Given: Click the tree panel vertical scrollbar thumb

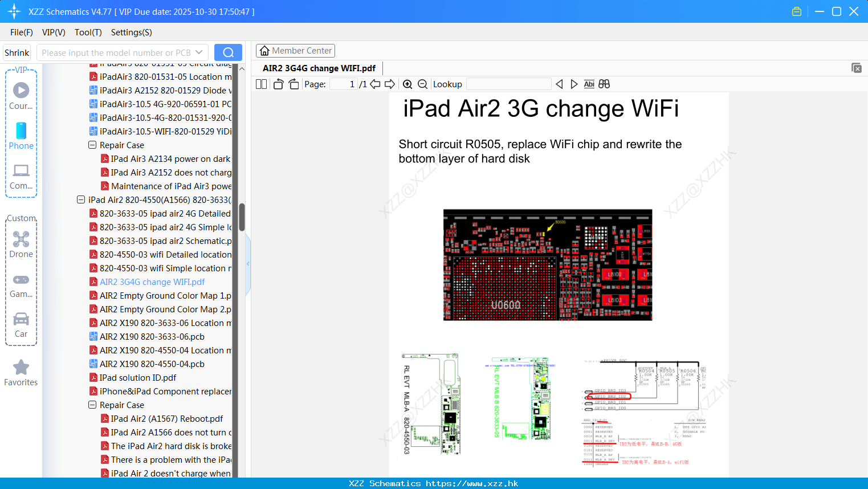Looking at the screenshot, I should (242, 217).
